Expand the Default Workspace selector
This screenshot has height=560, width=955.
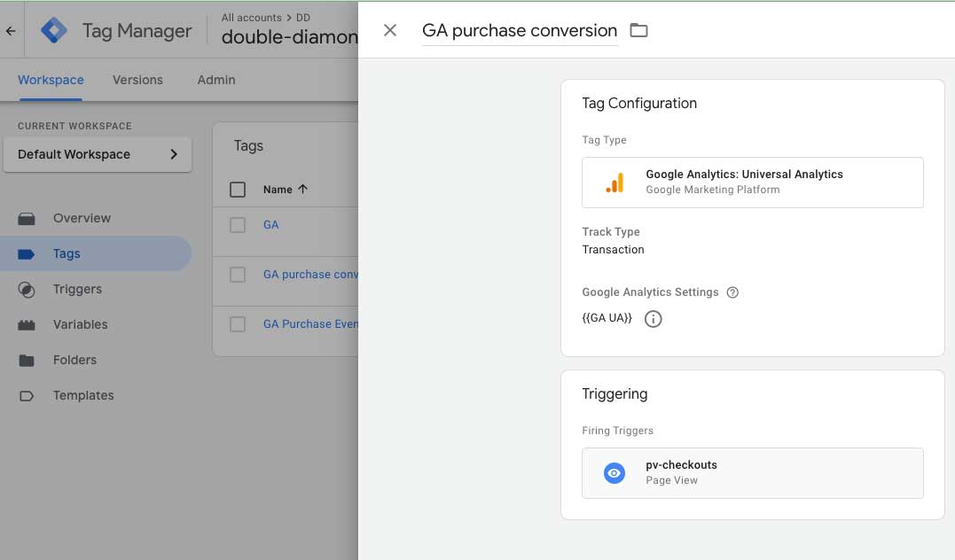click(x=98, y=154)
